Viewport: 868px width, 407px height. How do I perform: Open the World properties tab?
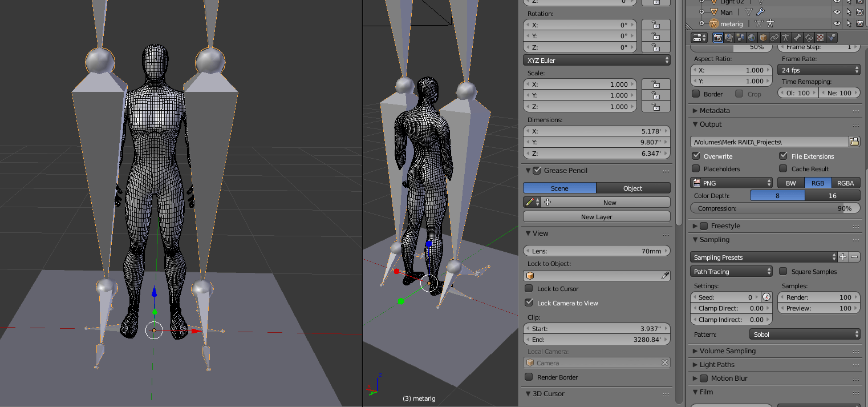[752, 38]
